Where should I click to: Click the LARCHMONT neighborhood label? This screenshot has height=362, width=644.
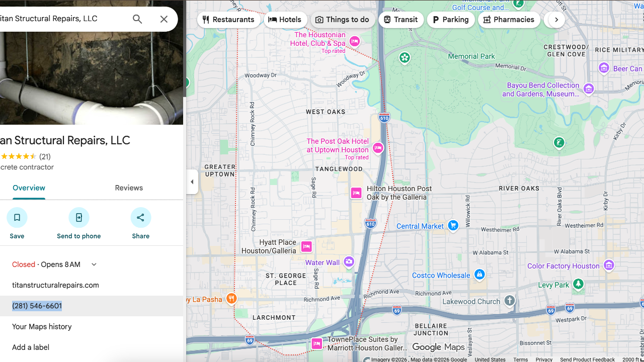click(x=274, y=318)
